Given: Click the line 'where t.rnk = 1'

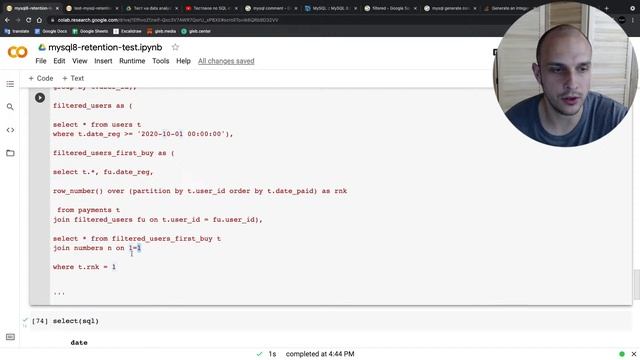Looking at the screenshot, I should point(84,267).
